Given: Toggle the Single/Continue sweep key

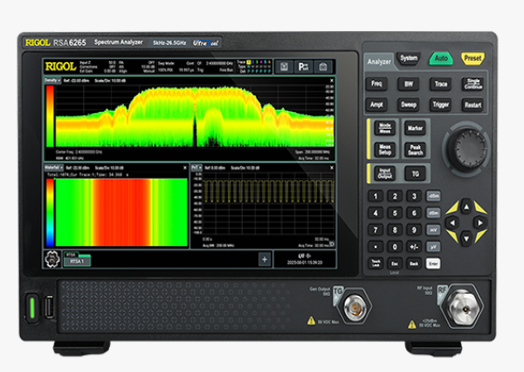Looking at the screenshot, I should point(473,84).
